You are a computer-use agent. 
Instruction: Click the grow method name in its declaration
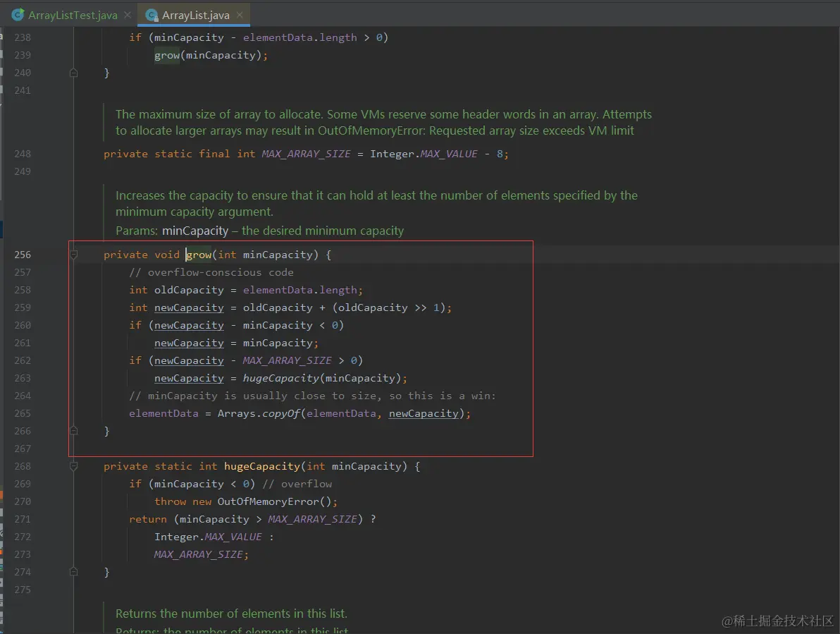199,255
